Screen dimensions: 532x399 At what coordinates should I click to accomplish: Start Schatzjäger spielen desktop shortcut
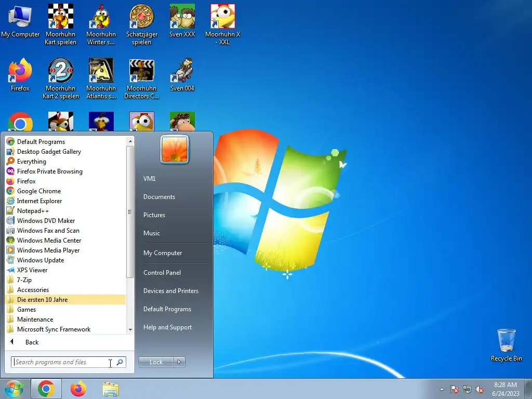pos(141,24)
